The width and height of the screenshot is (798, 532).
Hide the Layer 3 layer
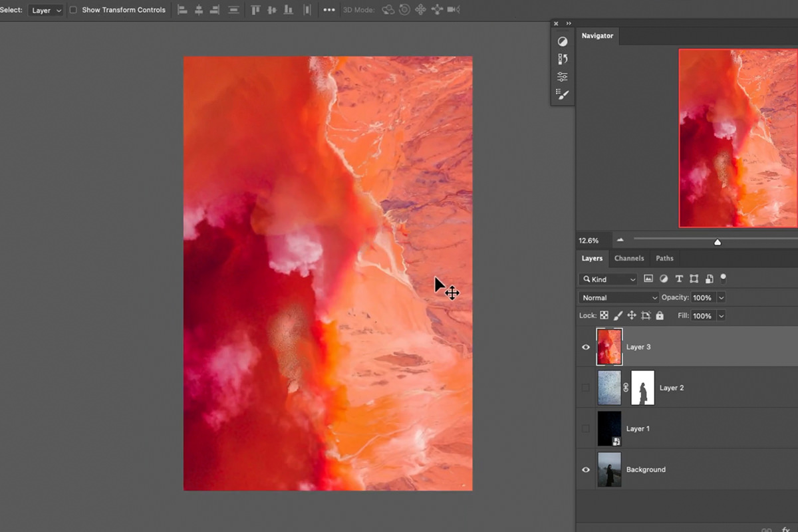[x=586, y=346]
